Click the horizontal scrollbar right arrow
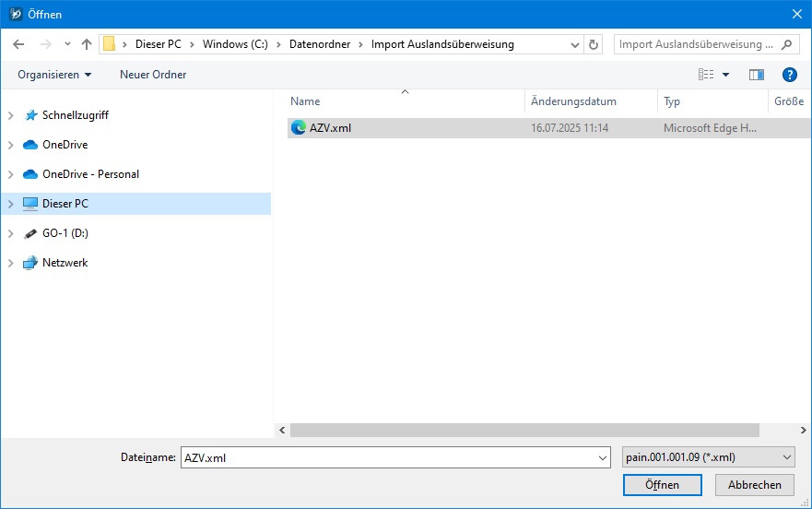Screen dimensions: 812x509 coord(803,431)
